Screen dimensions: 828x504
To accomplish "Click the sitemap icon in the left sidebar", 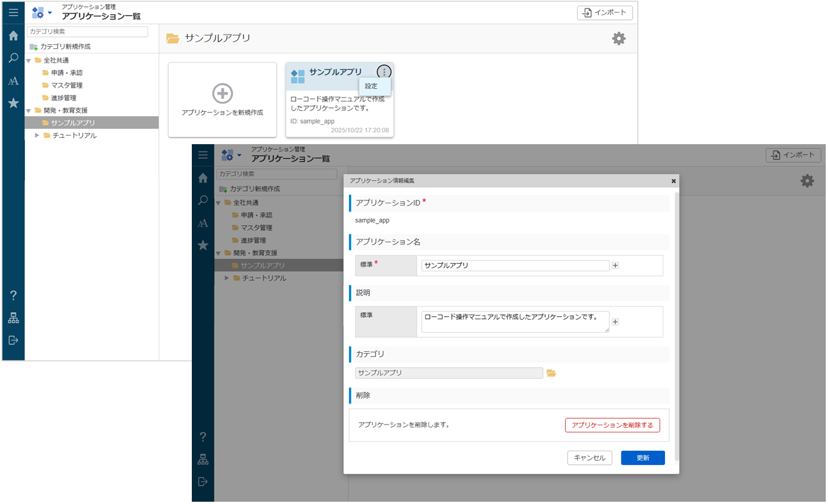I will 13,318.
